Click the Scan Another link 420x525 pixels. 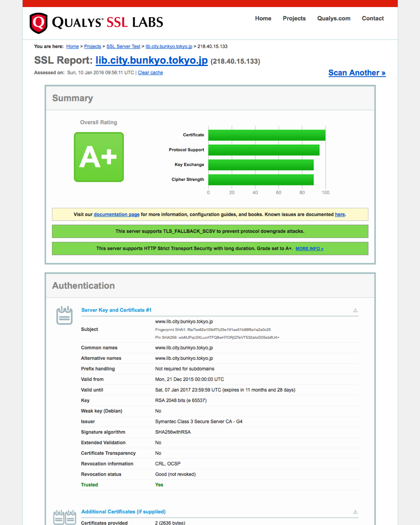357,73
